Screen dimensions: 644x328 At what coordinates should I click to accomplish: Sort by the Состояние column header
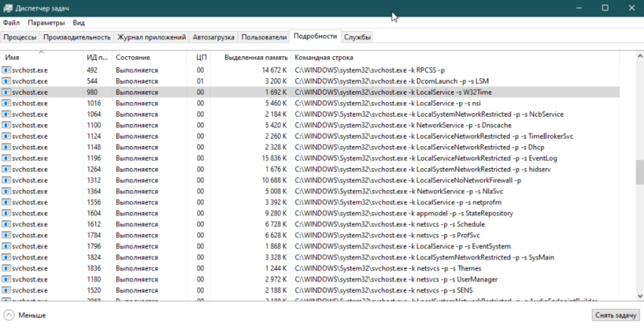[x=148, y=58]
